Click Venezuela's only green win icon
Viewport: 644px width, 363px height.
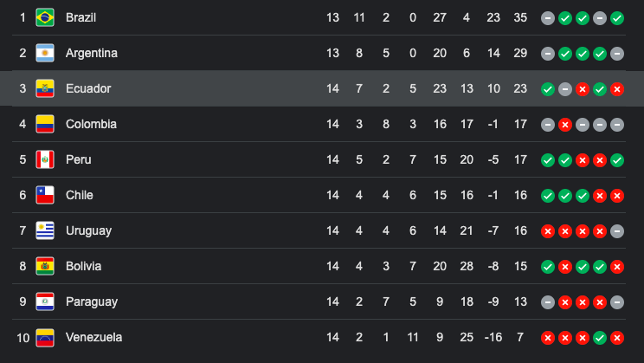tap(600, 338)
